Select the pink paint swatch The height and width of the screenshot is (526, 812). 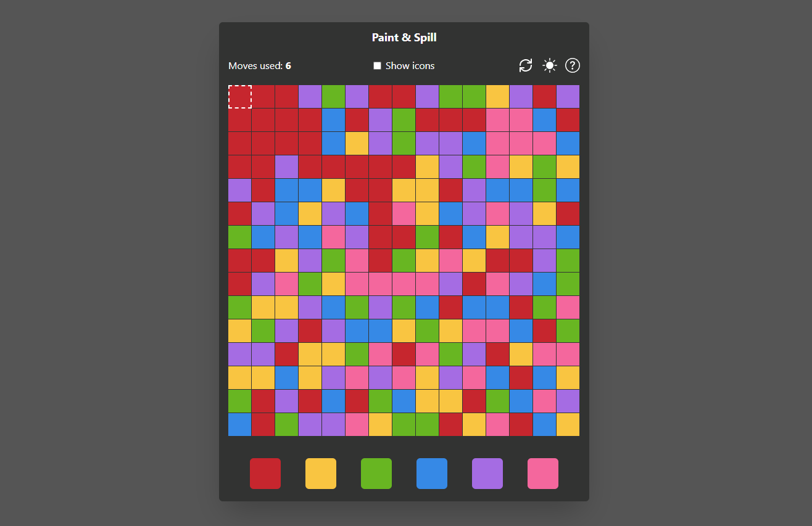click(543, 474)
